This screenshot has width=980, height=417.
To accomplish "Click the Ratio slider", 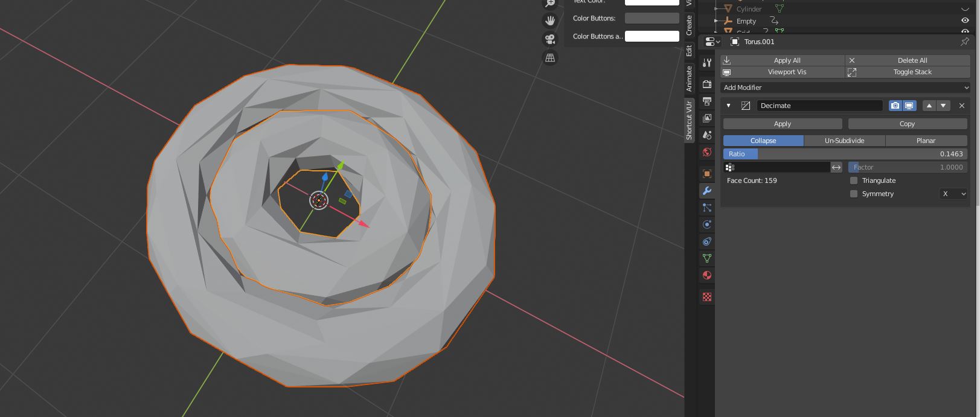I will pos(845,154).
